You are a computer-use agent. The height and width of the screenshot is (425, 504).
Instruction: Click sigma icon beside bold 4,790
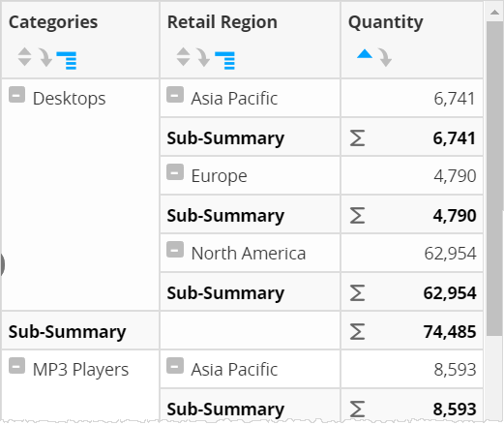pos(357,215)
